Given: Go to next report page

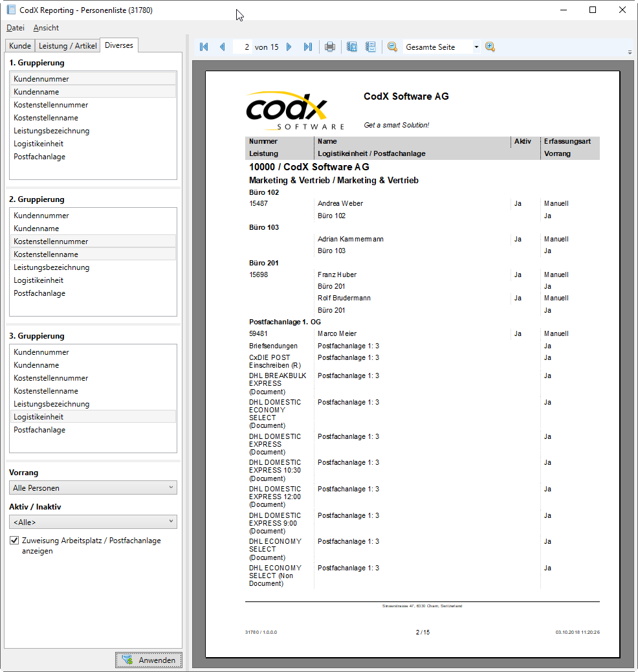Looking at the screenshot, I should click(x=289, y=47).
